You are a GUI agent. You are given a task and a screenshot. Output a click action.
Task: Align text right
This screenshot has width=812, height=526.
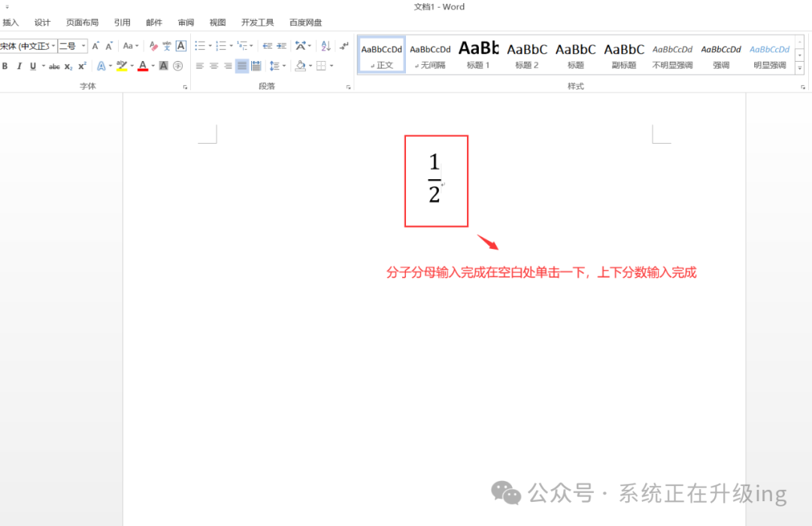click(228, 65)
